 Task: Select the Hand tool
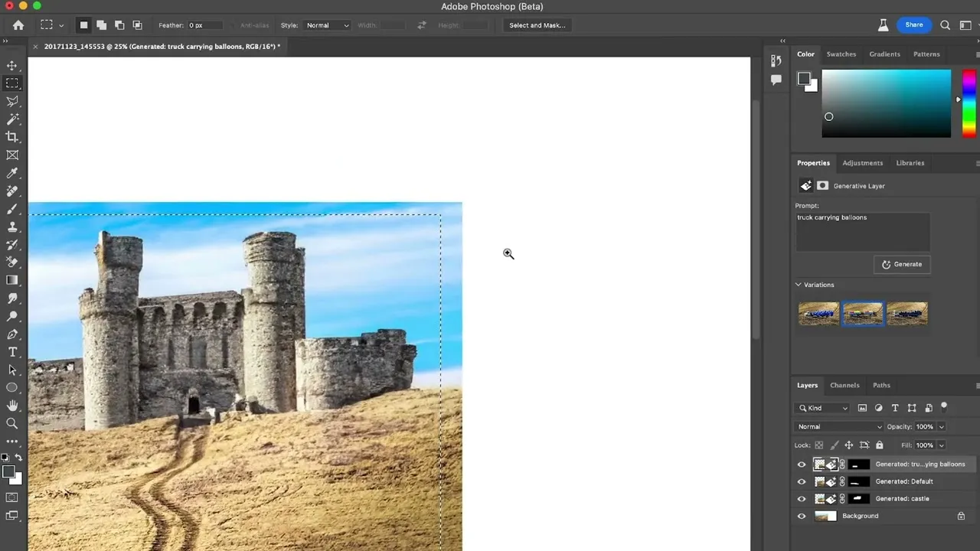tap(12, 406)
